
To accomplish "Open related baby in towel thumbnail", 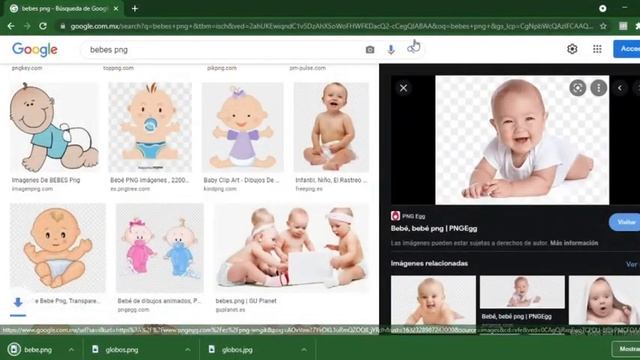I will [x=604, y=300].
